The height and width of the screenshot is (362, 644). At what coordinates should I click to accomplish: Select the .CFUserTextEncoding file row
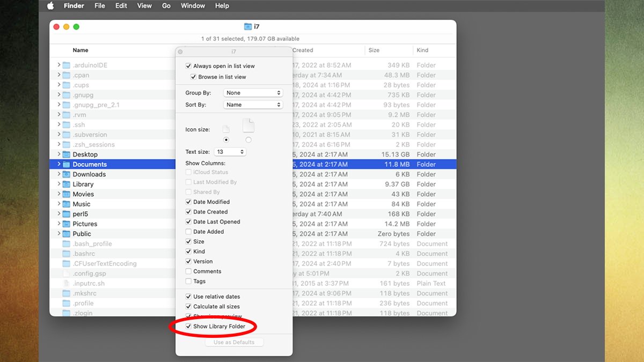coord(253,264)
